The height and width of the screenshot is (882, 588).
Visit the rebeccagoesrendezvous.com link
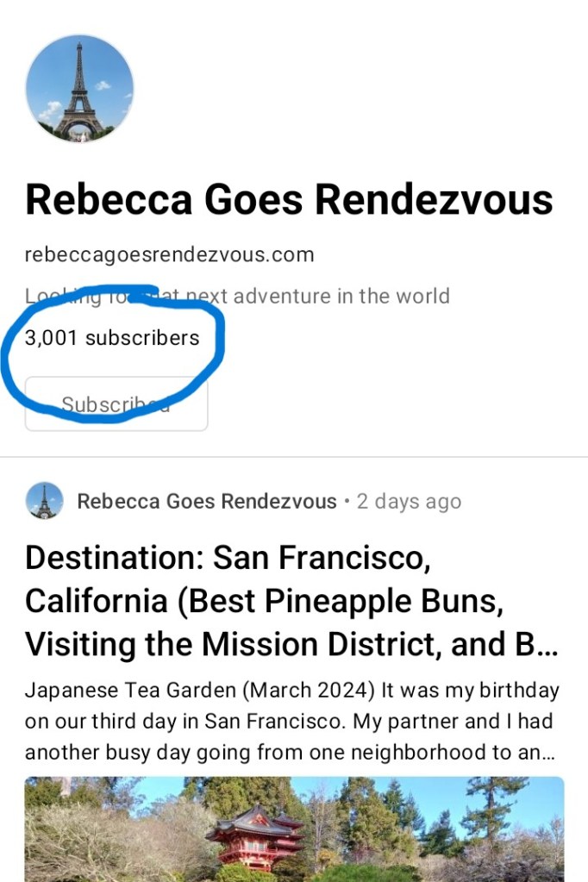coord(169,255)
